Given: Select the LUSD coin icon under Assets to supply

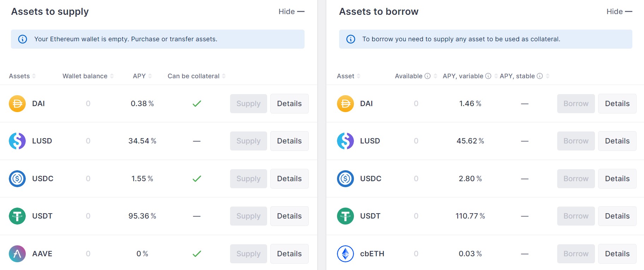Looking at the screenshot, I should pyautogui.click(x=17, y=141).
